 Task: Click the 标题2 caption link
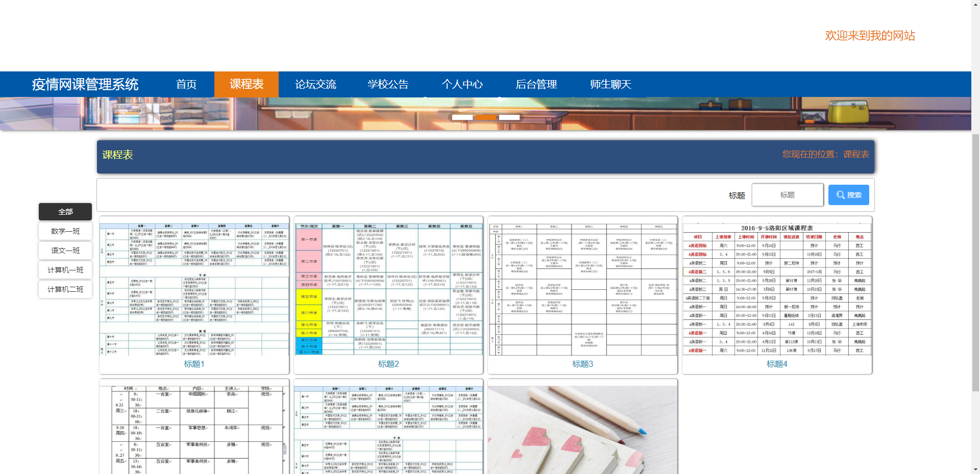[x=388, y=364]
